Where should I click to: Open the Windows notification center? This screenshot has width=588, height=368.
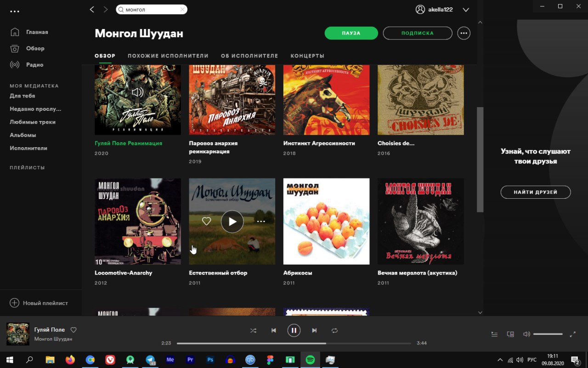(x=575, y=360)
